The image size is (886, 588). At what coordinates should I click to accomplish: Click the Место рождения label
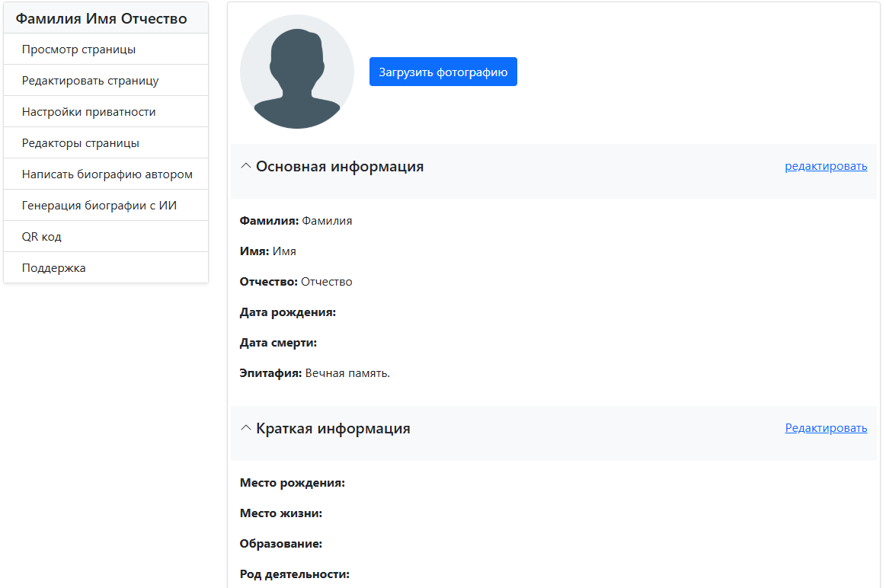[x=292, y=483]
